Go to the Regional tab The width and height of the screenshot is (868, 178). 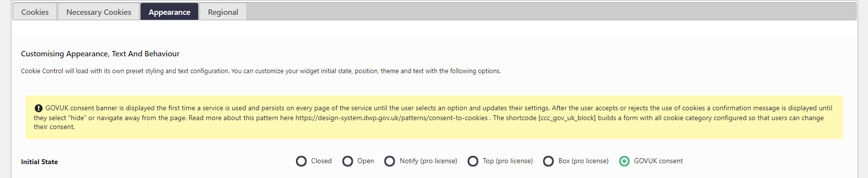pyautogui.click(x=223, y=12)
